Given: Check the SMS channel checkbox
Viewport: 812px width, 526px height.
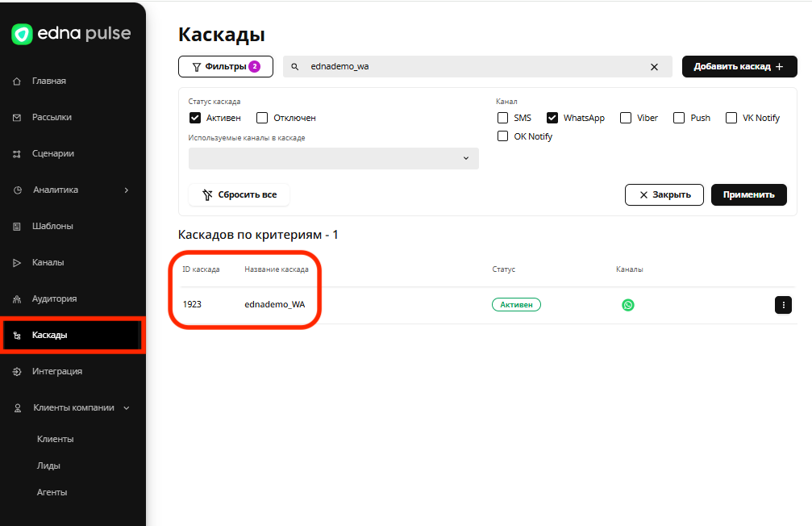Looking at the screenshot, I should tap(502, 118).
